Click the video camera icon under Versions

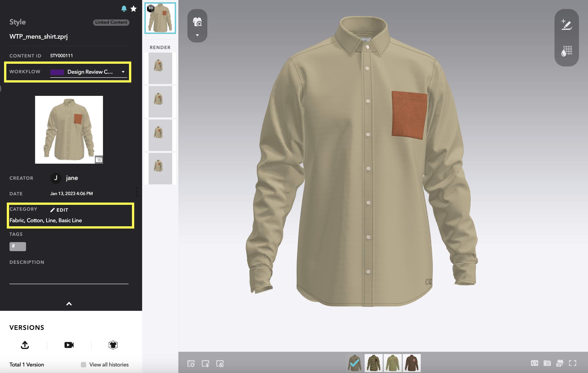(x=69, y=345)
